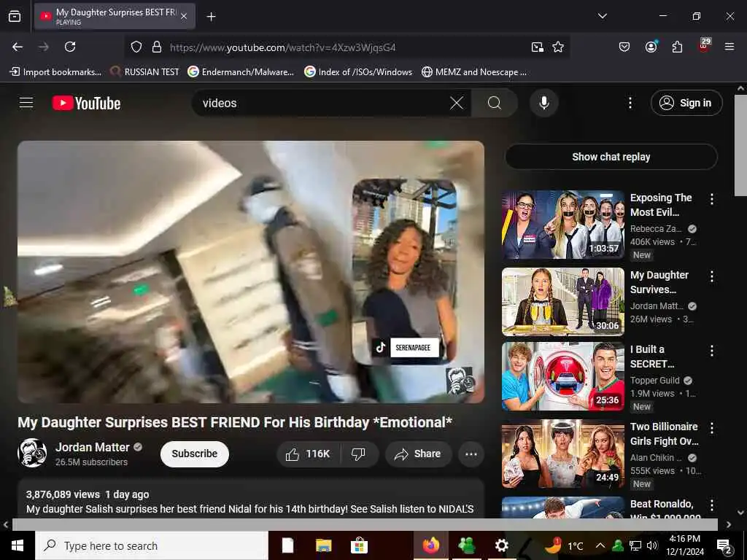
Task: Open options menu for Two Billionaire Girls
Action: pyautogui.click(x=712, y=428)
